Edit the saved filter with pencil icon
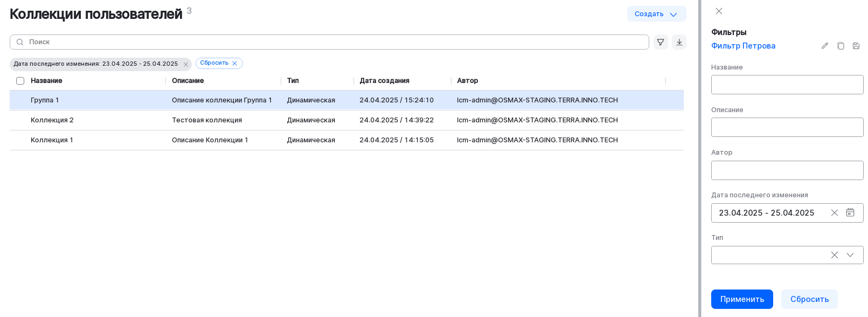The image size is (868, 317). 824,46
